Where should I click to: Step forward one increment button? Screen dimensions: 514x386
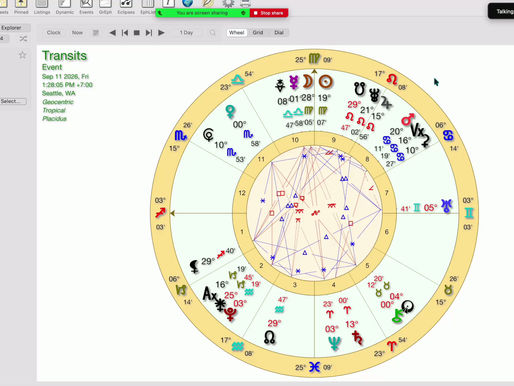149,33
